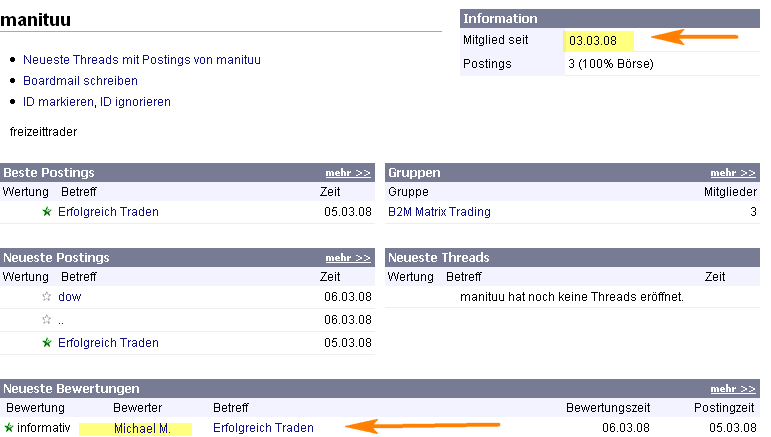
Task: Select the ID markieren link
Action: point(58,102)
